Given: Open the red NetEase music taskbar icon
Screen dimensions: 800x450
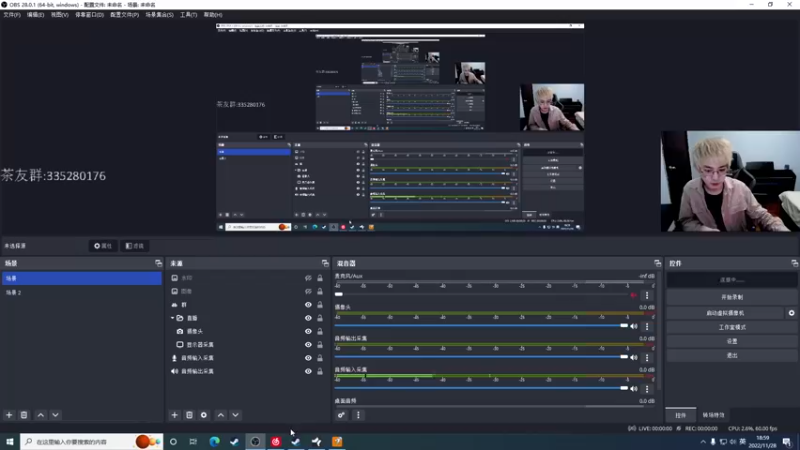Looking at the screenshot, I should tap(276, 441).
